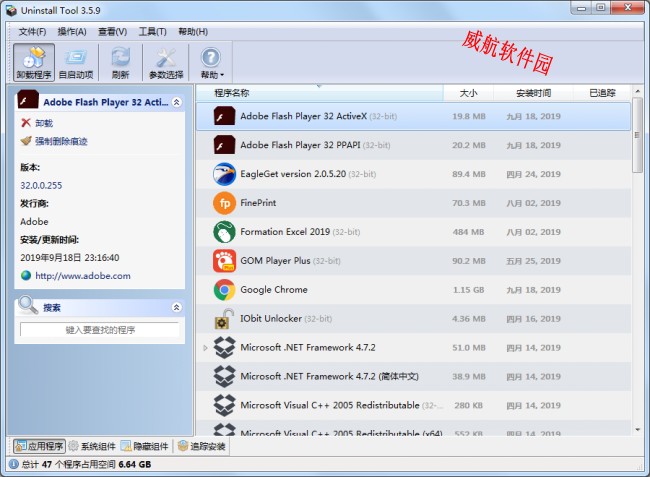Open the 自启动项 startup items toolbar button
The width and height of the screenshot is (650, 477).
tap(76, 63)
